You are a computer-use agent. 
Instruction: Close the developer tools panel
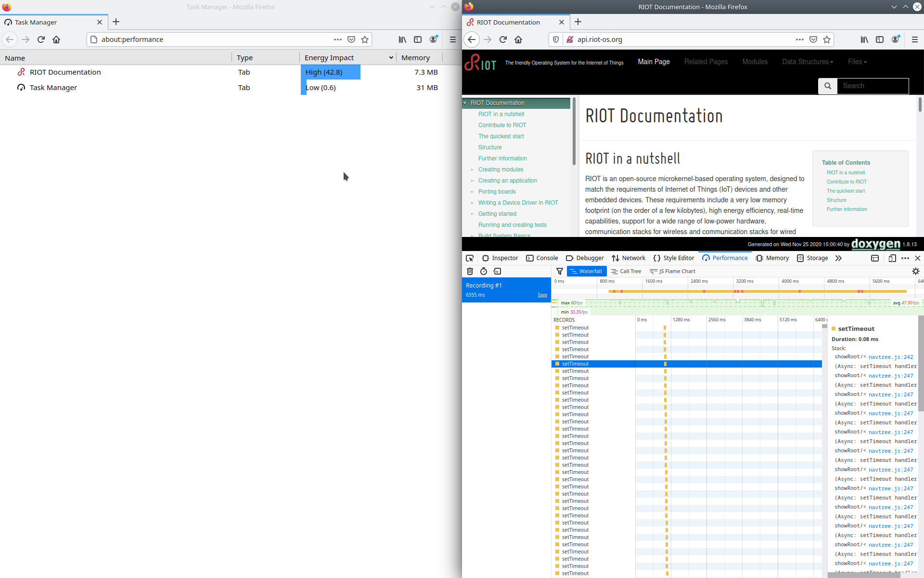917,258
